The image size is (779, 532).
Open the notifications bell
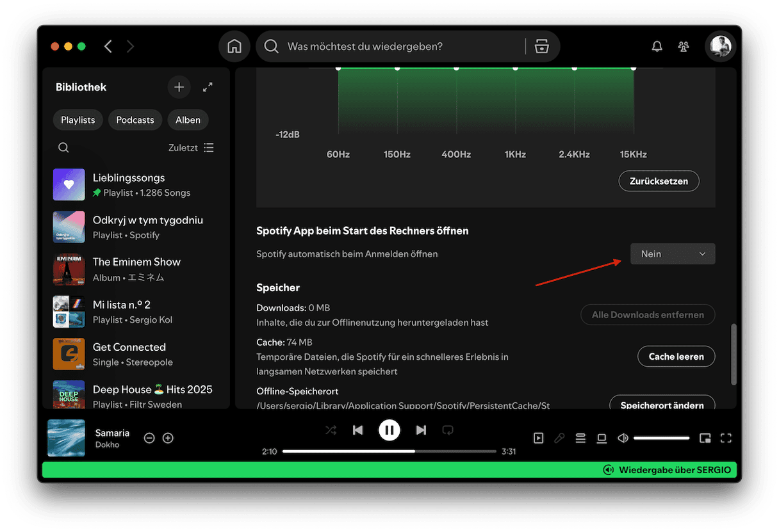[657, 47]
